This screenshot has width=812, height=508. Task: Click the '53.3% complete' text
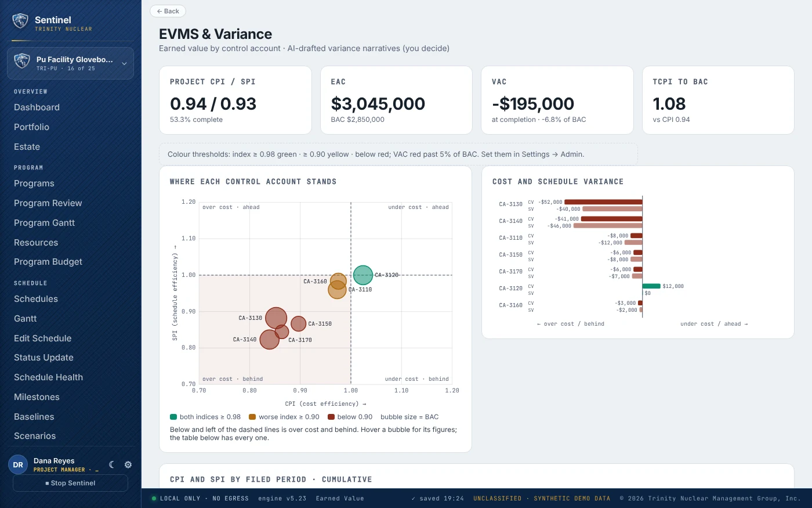point(196,120)
